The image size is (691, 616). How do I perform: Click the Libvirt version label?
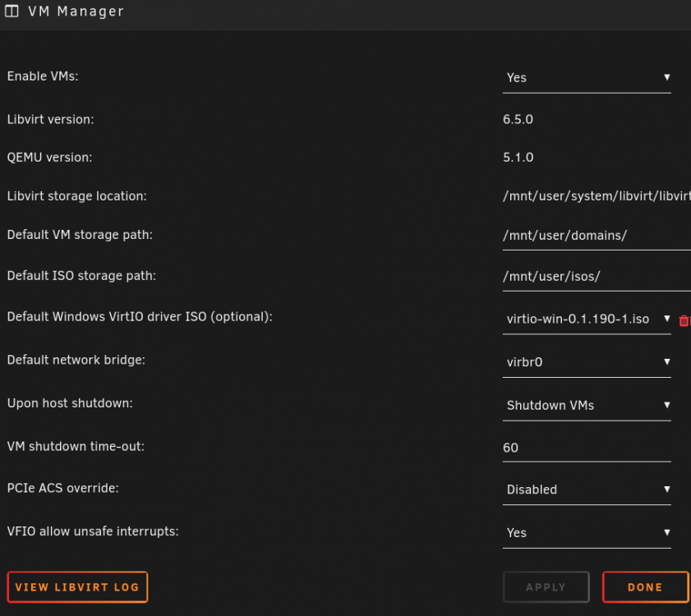point(51,119)
